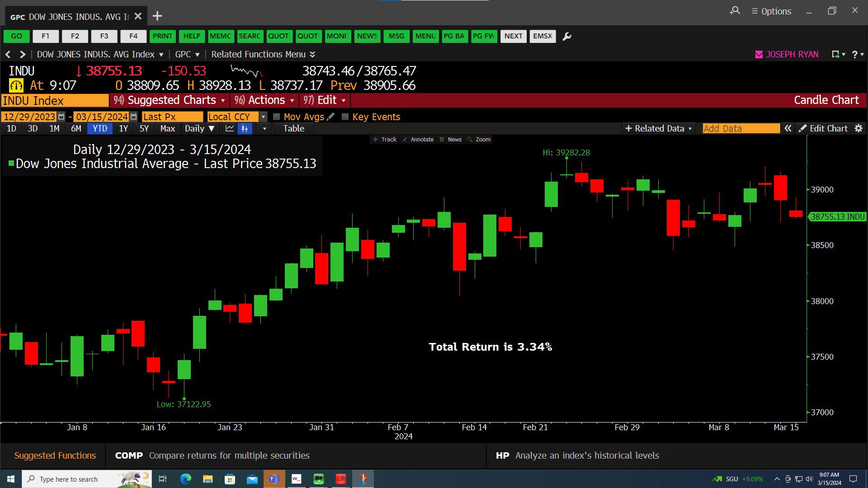Click the user search icon beside Options
This screenshot has width=868, height=488.
click(735, 11)
